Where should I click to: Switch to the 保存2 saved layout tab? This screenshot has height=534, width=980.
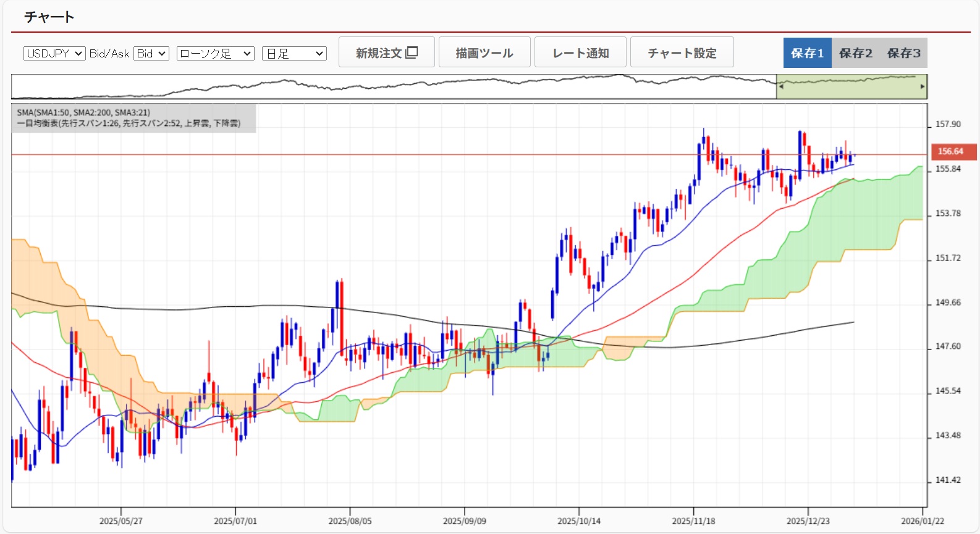(855, 53)
